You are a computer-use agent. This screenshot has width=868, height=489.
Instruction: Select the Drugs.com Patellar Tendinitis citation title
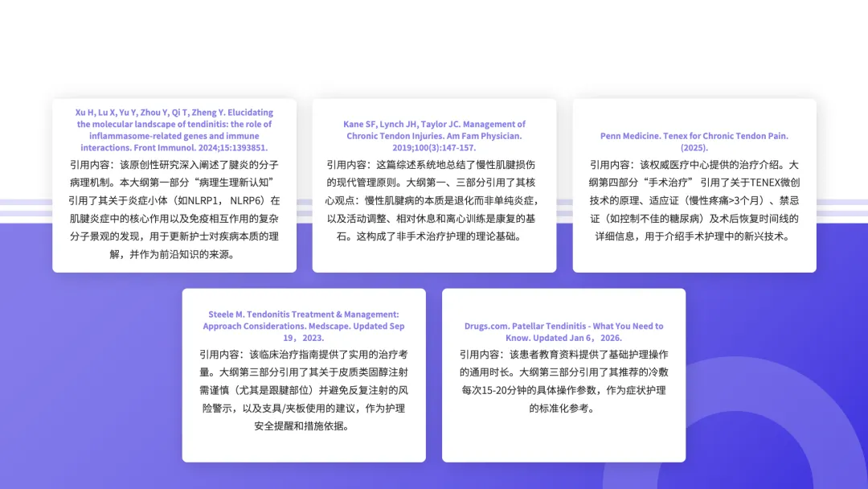coord(563,331)
